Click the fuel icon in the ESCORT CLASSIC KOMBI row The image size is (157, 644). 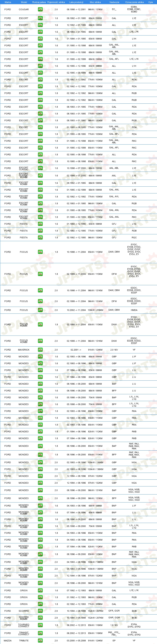[40, 176]
